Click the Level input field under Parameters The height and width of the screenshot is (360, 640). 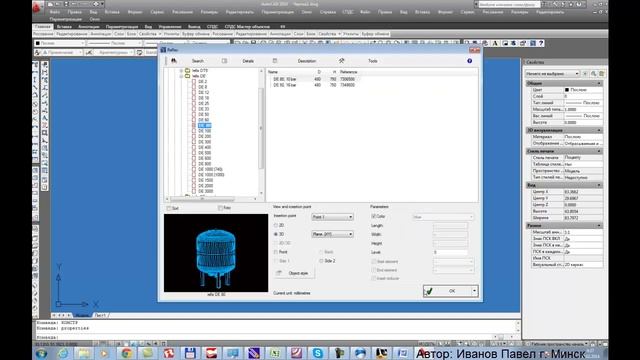click(450, 252)
